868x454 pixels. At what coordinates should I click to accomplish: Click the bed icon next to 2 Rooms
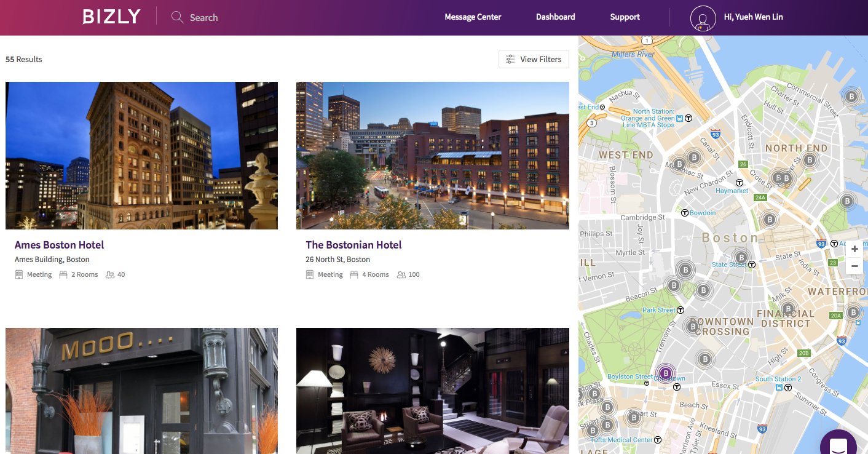click(65, 274)
